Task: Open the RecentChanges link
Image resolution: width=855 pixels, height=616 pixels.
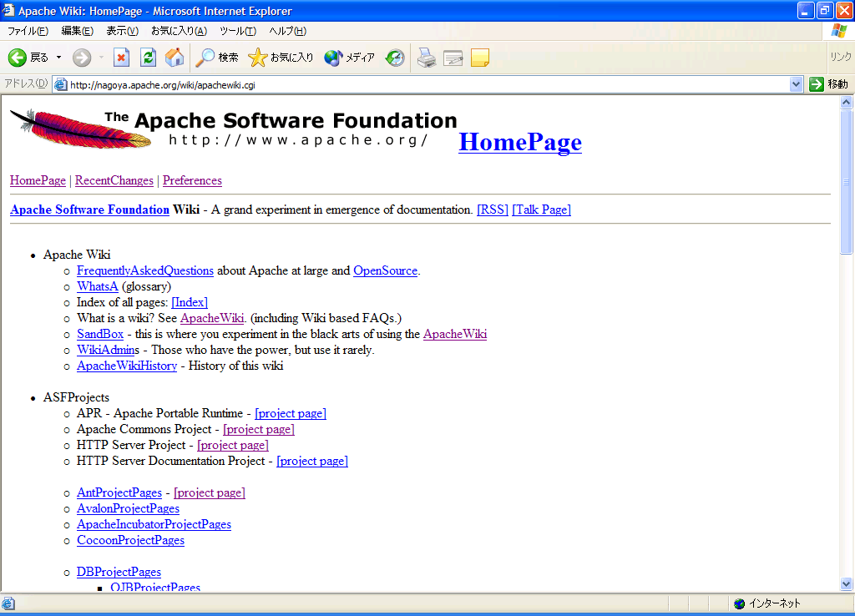Action: (x=114, y=180)
